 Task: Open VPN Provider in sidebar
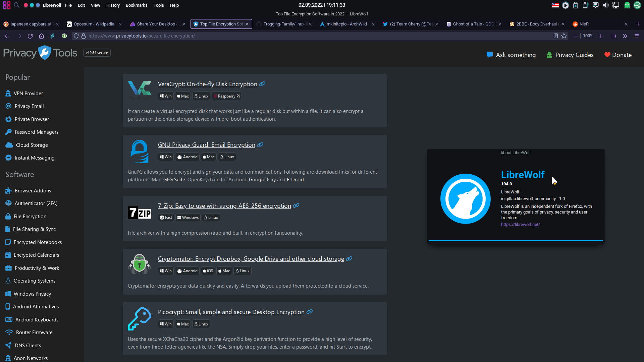24,94
